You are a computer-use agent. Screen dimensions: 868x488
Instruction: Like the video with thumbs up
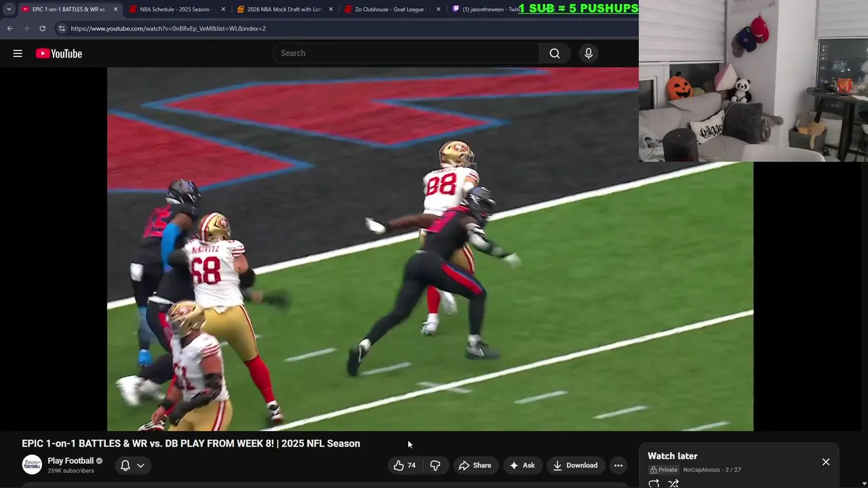405,466
